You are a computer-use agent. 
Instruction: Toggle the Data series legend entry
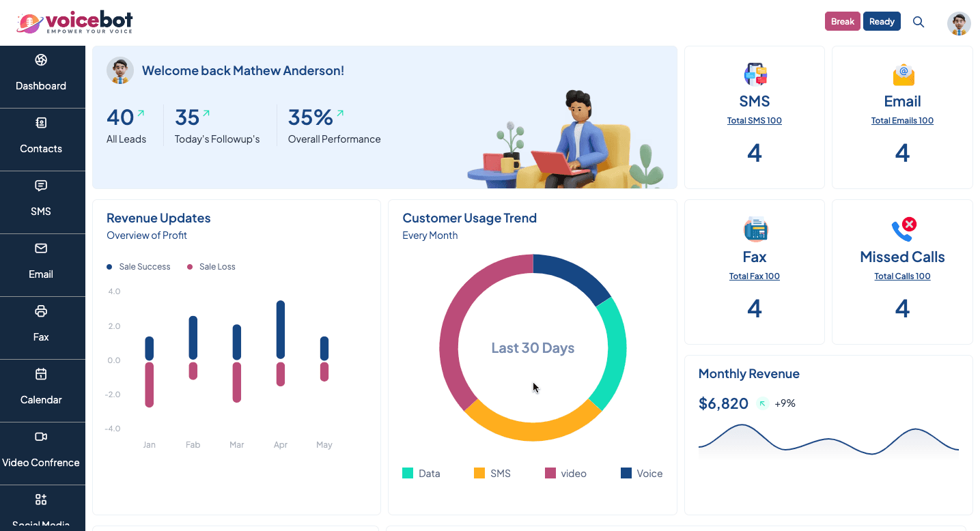click(421, 474)
